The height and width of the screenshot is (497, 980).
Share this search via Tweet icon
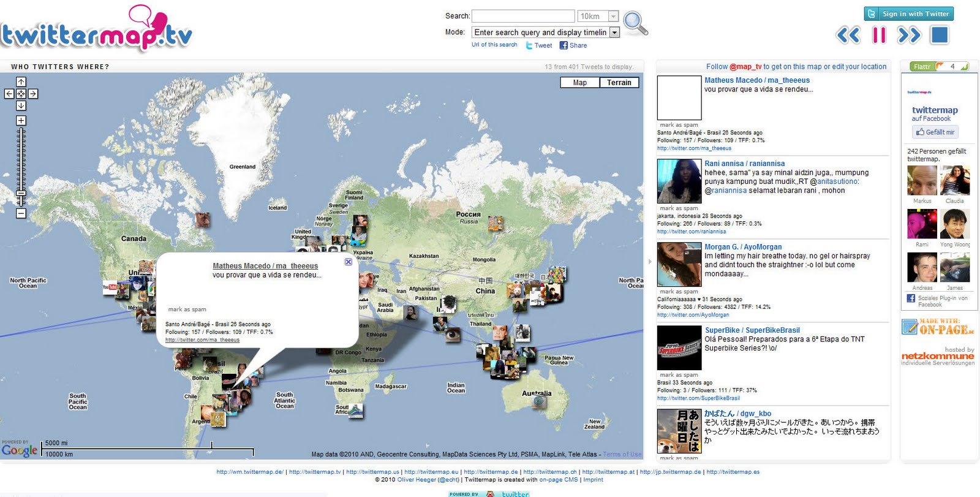coord(539,45)
